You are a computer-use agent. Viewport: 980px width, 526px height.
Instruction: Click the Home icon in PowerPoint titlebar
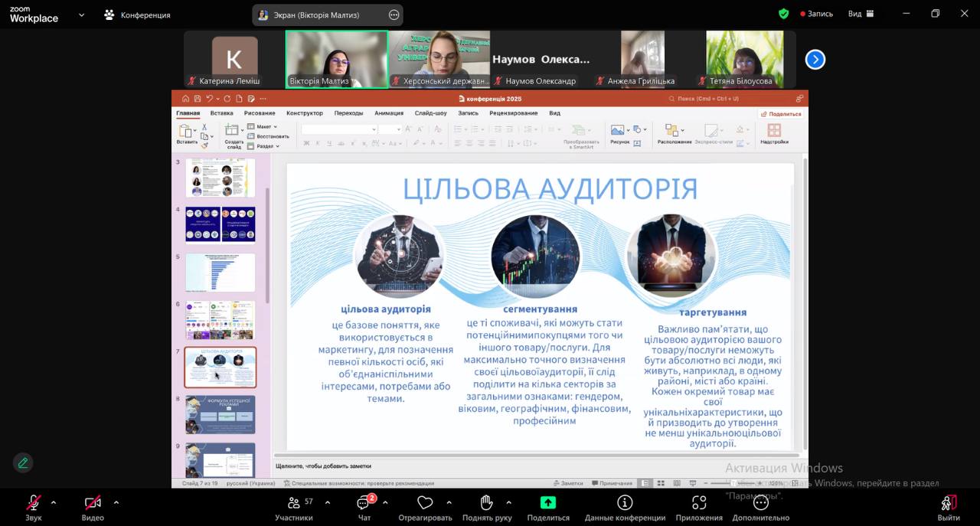[186, 98]
